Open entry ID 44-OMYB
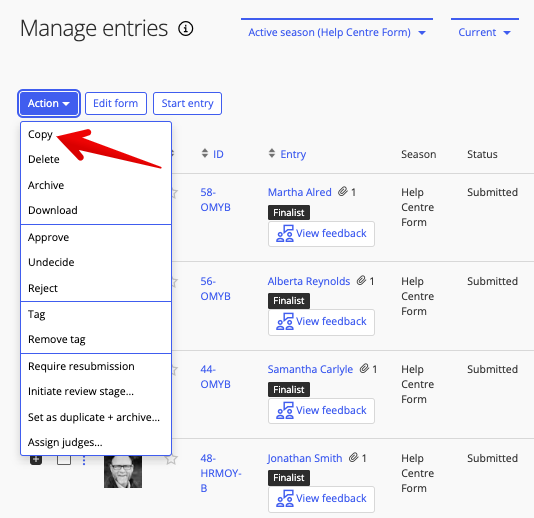The image size is (534, 518). click(215, 377)
